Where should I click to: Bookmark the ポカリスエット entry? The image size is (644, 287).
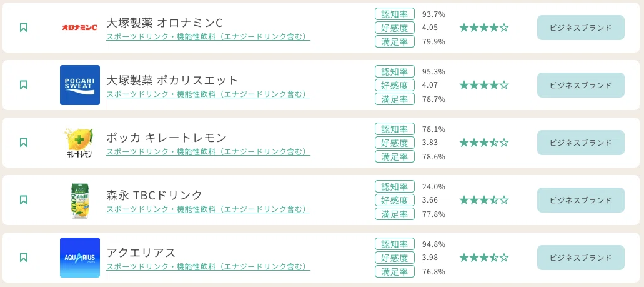[24, 85]
